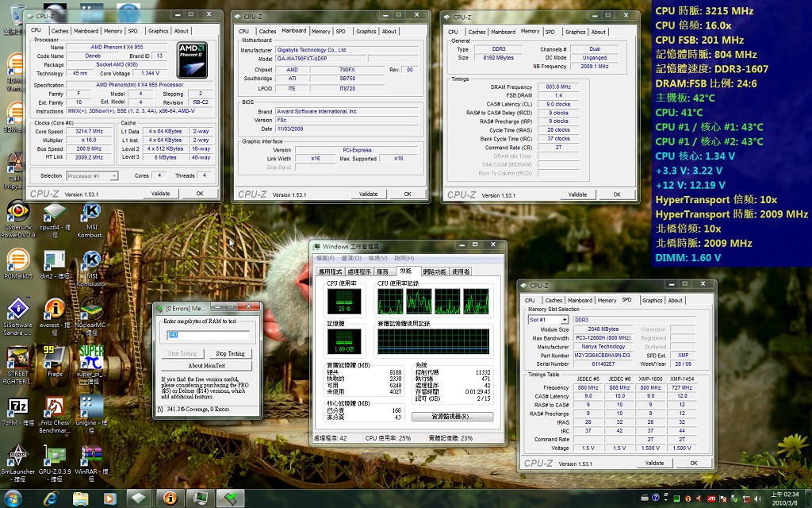Open About tab in CPU-Z SPD window

(675, 300)
